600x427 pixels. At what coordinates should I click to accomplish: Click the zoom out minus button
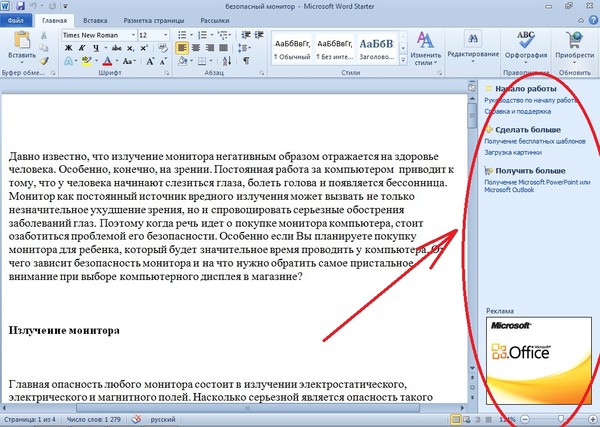[525, 419]
